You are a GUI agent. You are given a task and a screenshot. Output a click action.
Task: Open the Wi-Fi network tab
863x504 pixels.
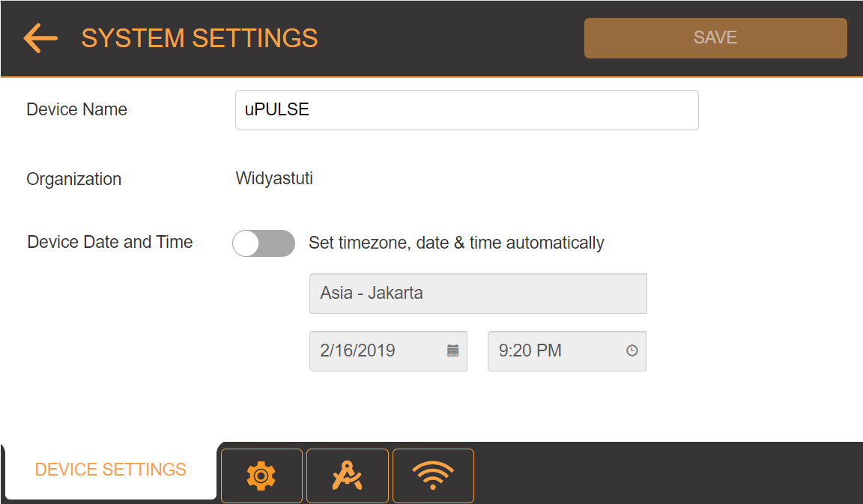pyautogui.click(x=433, y=476)
